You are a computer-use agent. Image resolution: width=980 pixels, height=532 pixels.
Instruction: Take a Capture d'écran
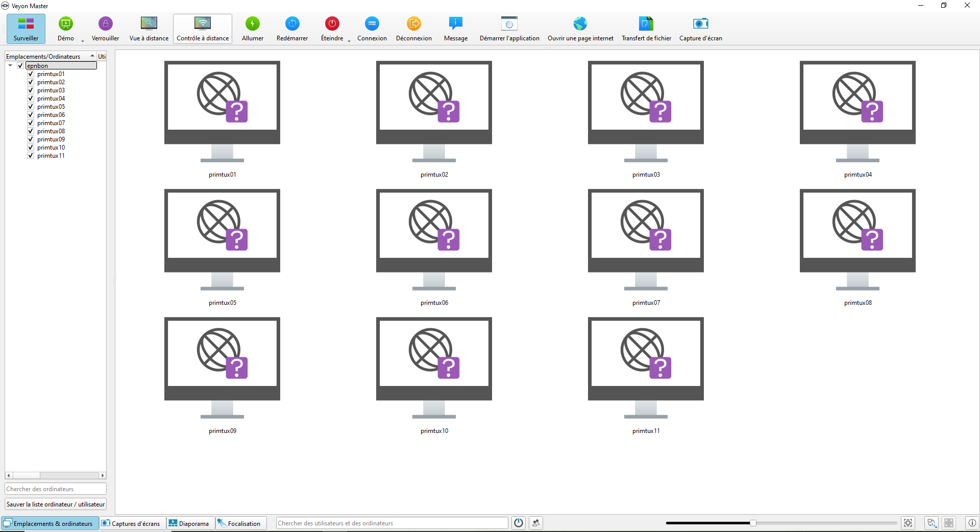701,29
